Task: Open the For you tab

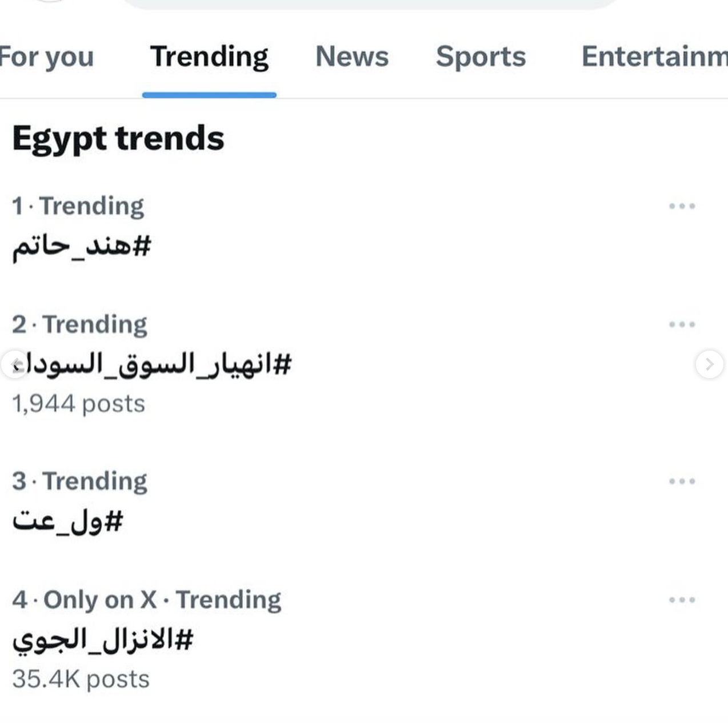Action: point(46,57)
